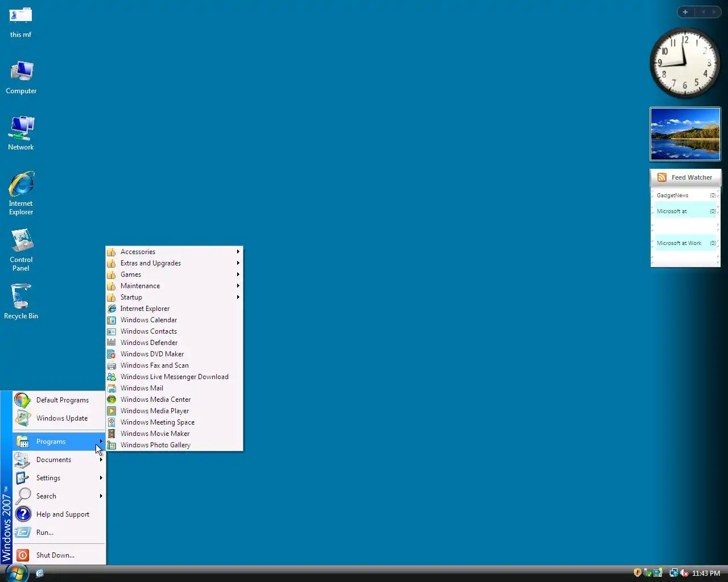The image size is (728, 582).
Task: Open Default Programs in Start menu
Action: (59, 400)
